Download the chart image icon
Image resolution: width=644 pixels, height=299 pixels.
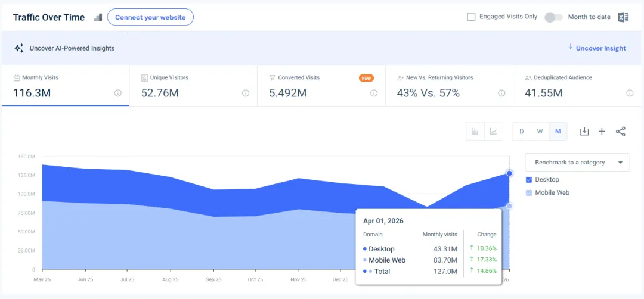coord(584,132)
